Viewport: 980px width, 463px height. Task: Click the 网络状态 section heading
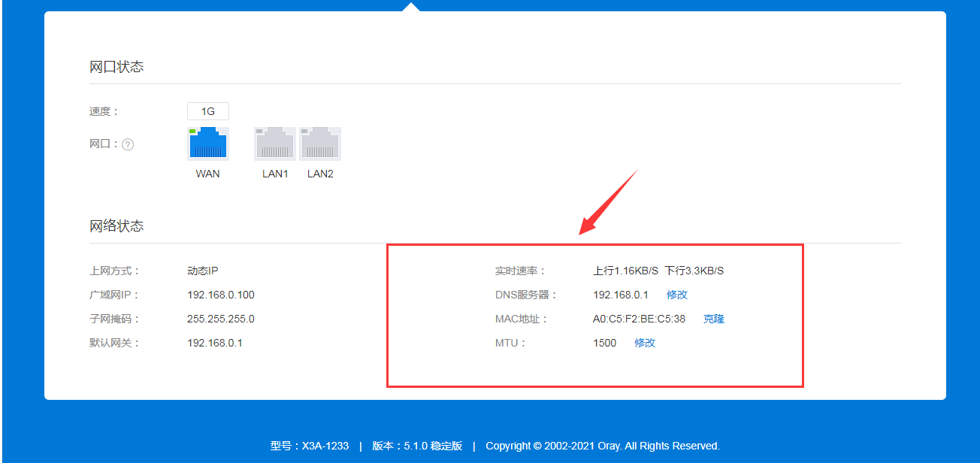tap(116, 226)
